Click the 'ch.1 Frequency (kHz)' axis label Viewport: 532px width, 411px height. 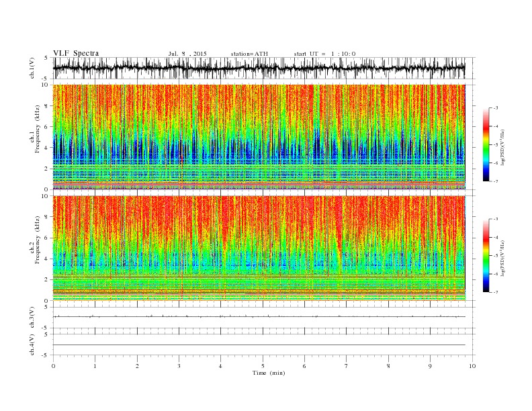[35, 129]
